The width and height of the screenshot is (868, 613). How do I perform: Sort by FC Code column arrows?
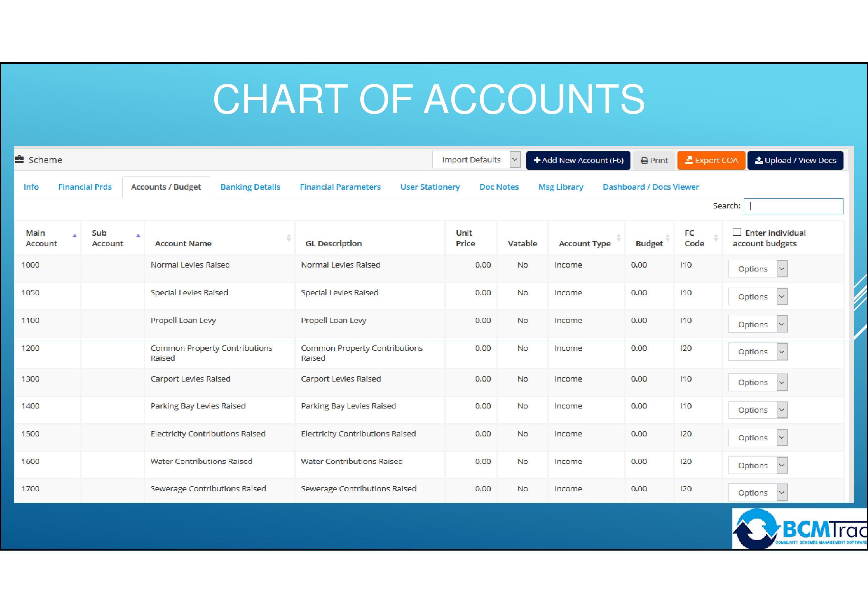coord(716,238)
